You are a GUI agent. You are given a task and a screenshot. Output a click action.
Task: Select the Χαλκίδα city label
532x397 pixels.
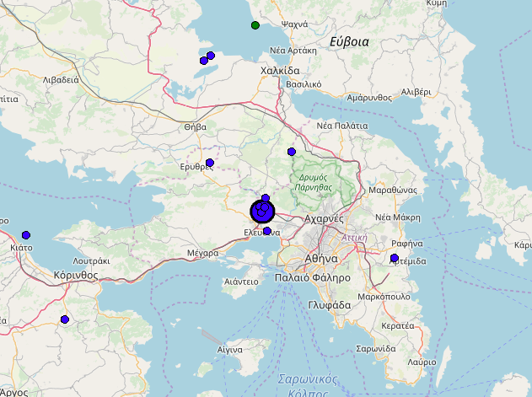tap(281, 71)
